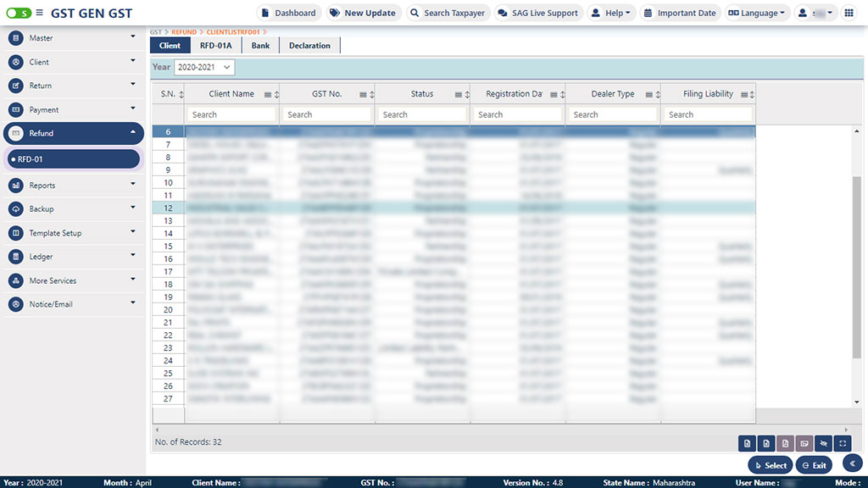The image size is (868, 488).
Task: Open the GST No. column menu icon
Action: pyautogui.click(x=363, y=95)
